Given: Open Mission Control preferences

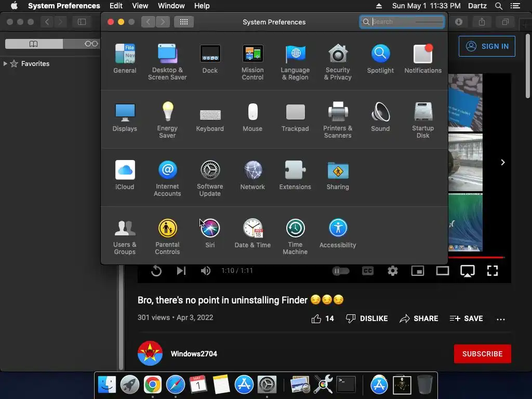Looking at the screenshot, I should (252, 62).
